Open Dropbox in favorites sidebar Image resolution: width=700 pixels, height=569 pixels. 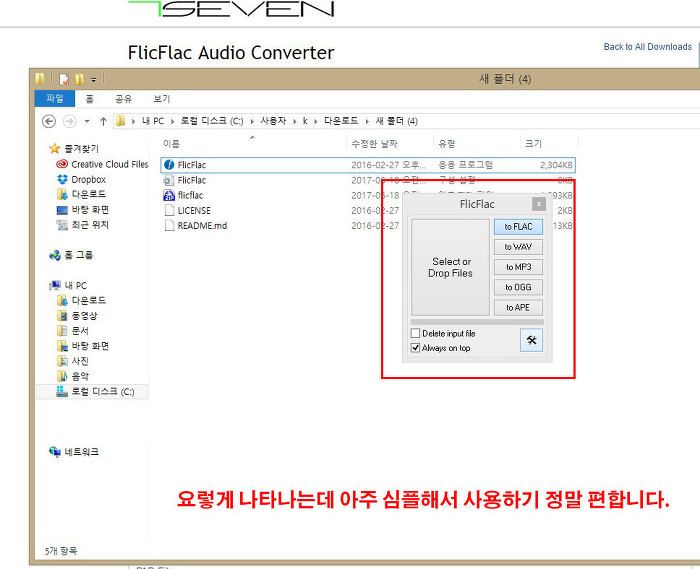tap(82, 179)
